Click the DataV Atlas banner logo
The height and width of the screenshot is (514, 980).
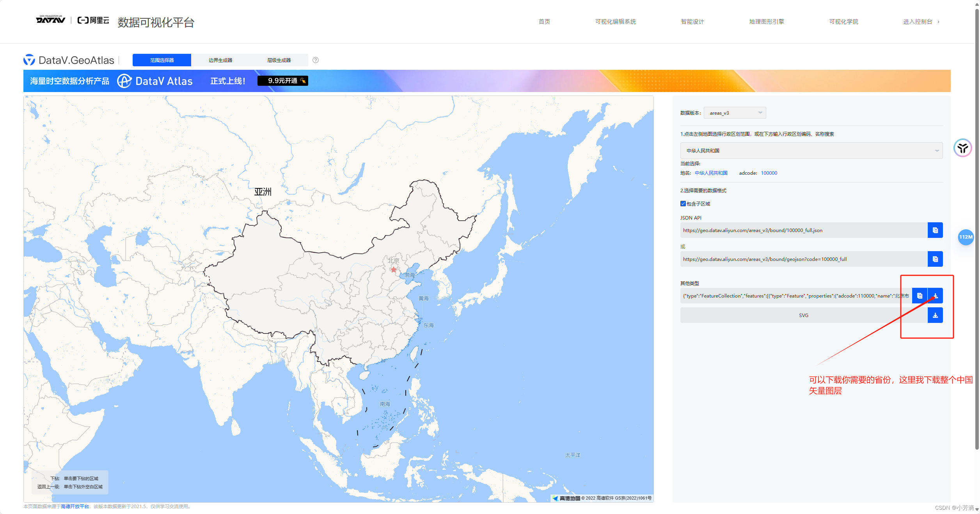155,81
